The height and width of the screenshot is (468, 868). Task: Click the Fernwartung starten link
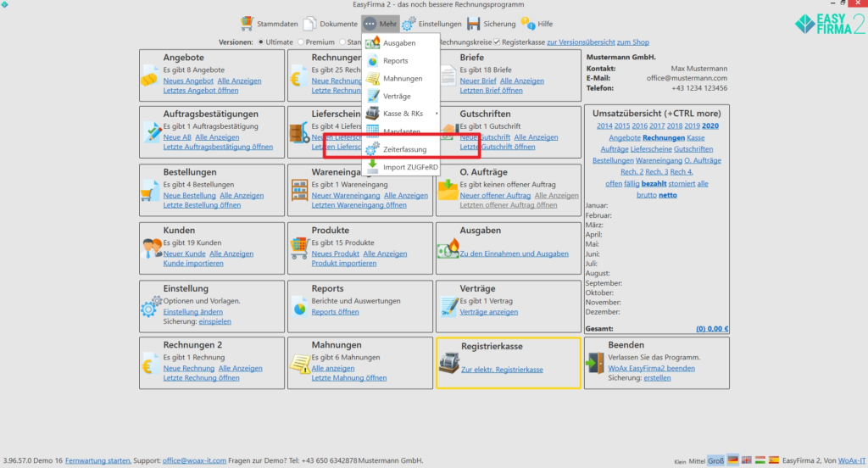(98, 460)
